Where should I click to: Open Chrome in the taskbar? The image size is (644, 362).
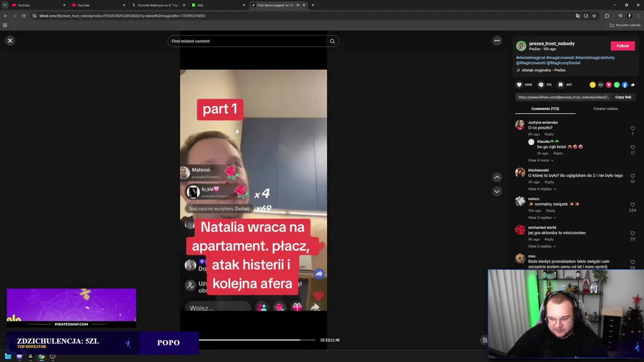[x=41, y=357]
